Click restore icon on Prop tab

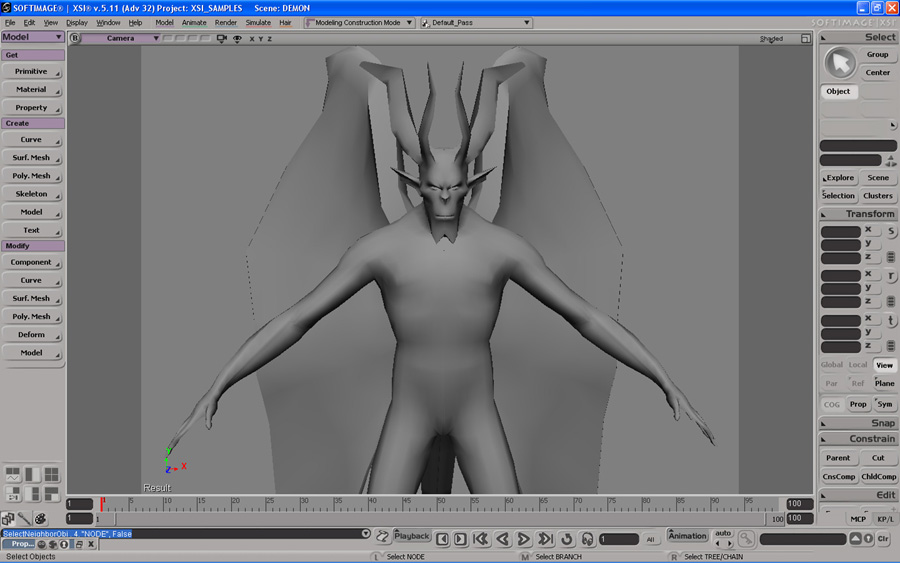coord(79,544)
